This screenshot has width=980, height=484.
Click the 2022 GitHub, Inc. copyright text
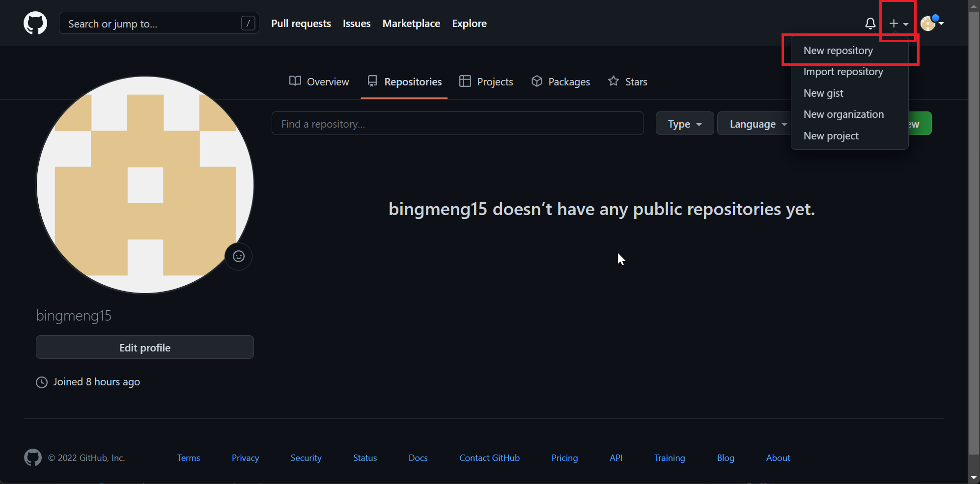pyautogui.click(x=86, y=458)
